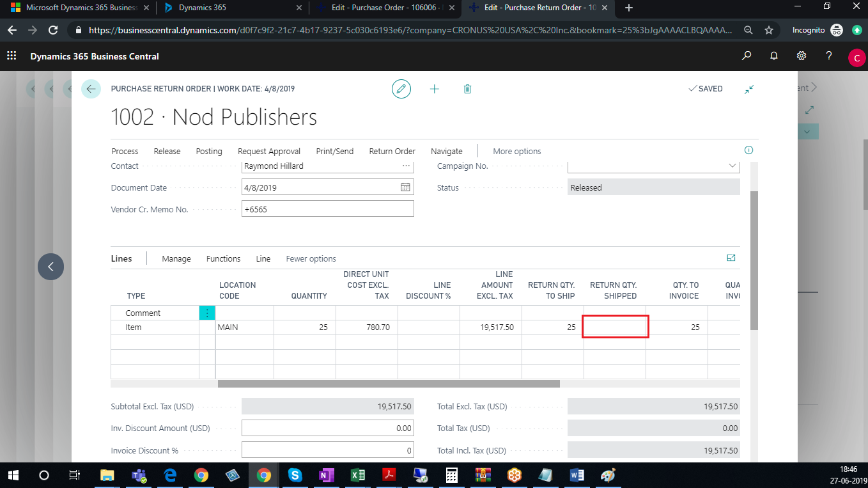Click the Contact field ellipsis lookup
The height and width of the screenshot is (488, 868).
tap(406, 166)
